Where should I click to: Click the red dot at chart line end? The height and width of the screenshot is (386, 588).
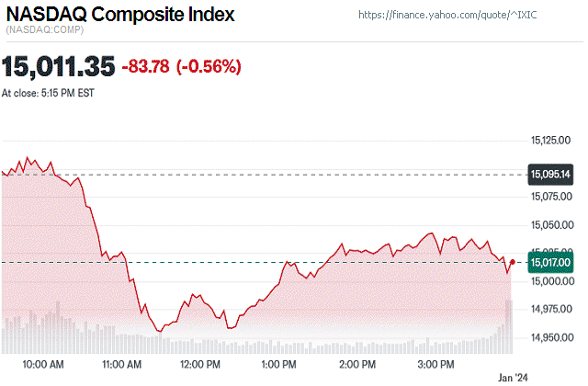[x=512, y=262]
